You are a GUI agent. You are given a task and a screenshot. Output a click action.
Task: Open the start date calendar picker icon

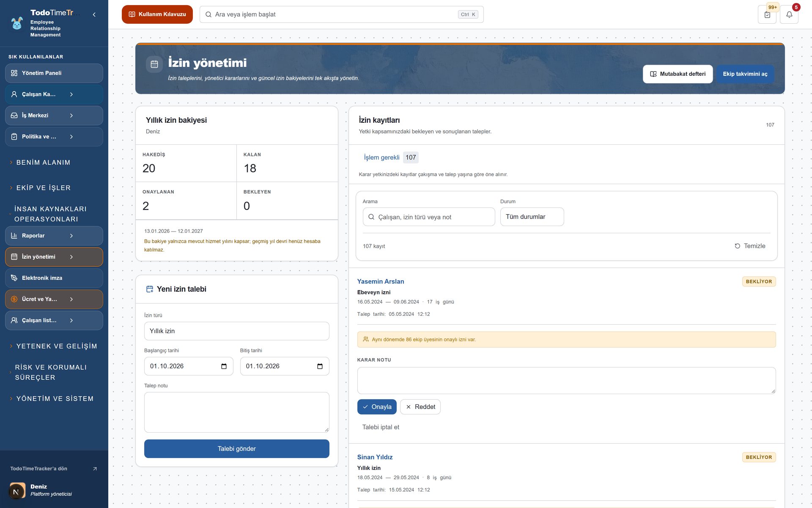224,366
